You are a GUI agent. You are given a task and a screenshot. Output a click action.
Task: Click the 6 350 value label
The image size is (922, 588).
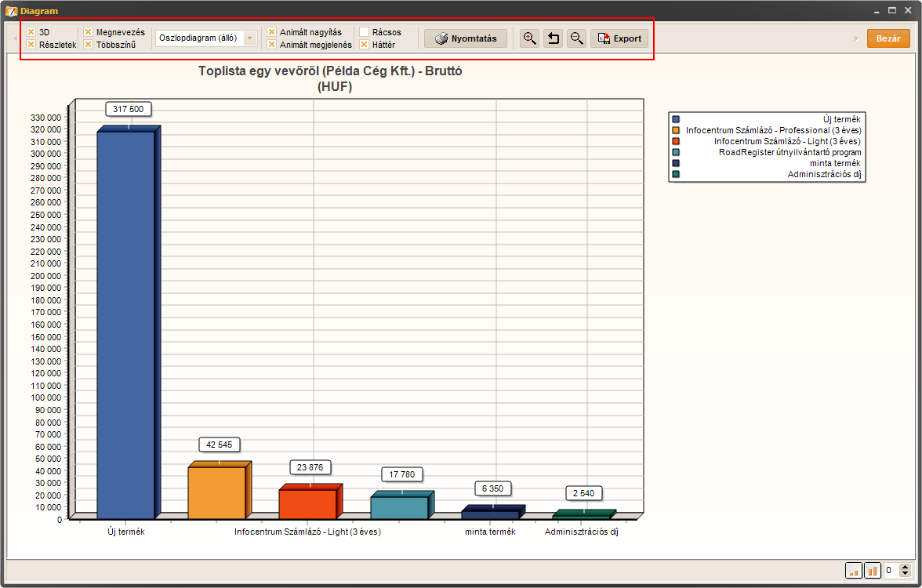(492, 488)
